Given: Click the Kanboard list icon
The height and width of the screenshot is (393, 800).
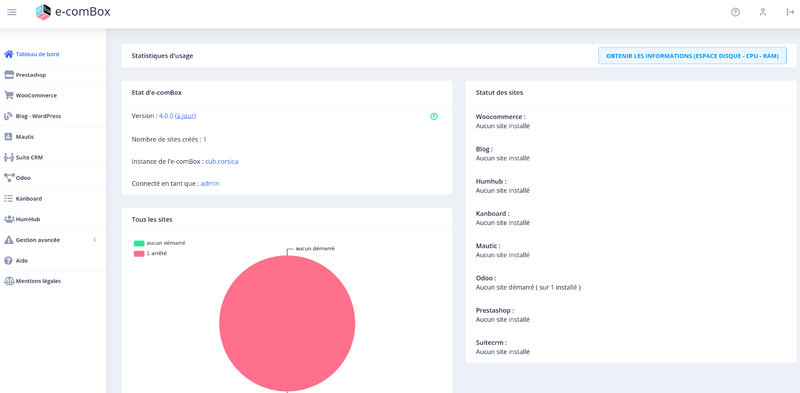Looking at the screenshot, I should point(9,199).
